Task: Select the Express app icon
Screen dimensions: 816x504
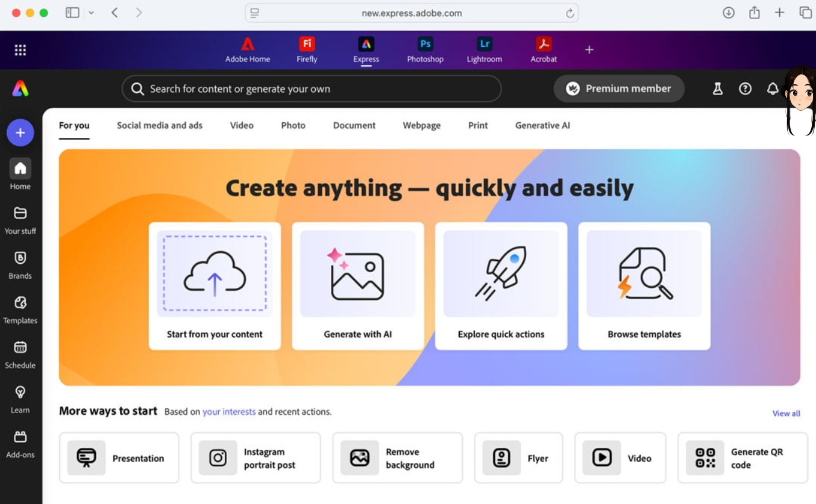Action: tap(366, 51)
